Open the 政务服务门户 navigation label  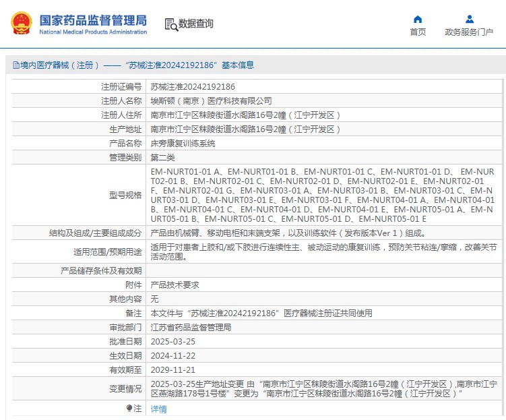tap(469, 32)
